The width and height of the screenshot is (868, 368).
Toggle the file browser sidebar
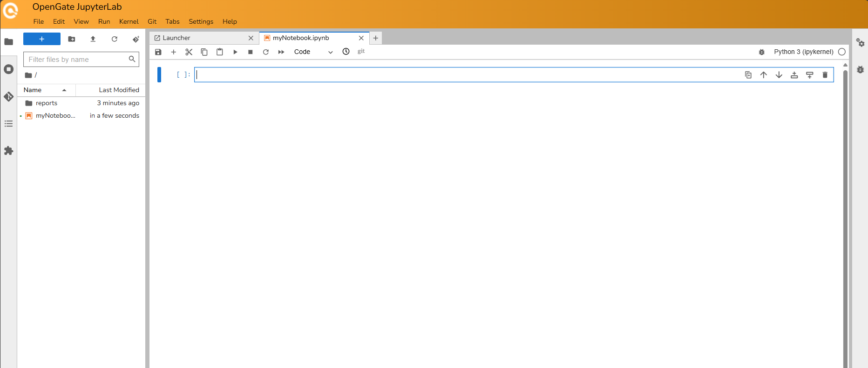point(8,42)
